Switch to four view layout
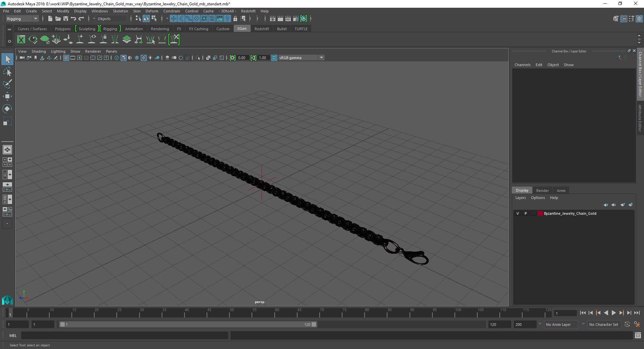The image size is (644, 349). [7, 162]
